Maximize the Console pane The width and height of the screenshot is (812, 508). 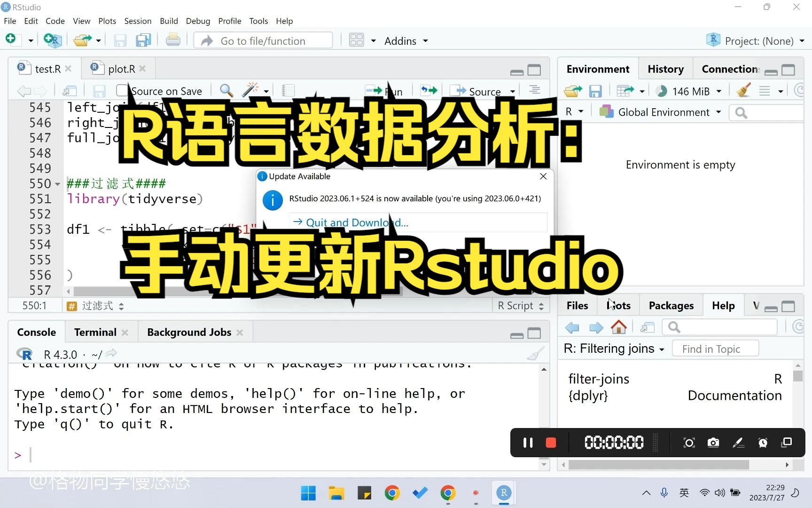(x=534, y=333)
